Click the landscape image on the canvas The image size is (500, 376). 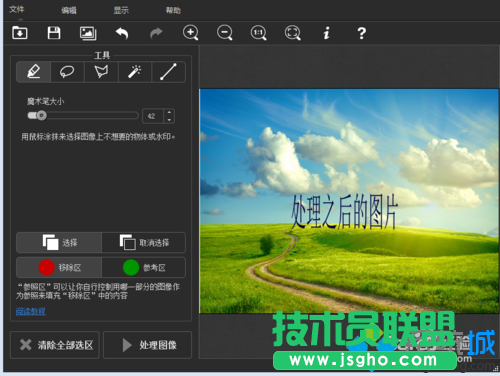tap(349, 201)
